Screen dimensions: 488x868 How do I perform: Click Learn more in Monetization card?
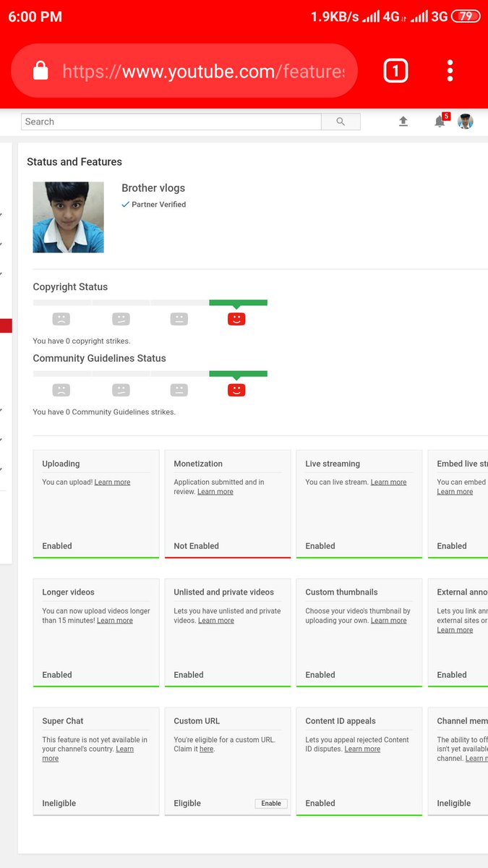point(215,492)
